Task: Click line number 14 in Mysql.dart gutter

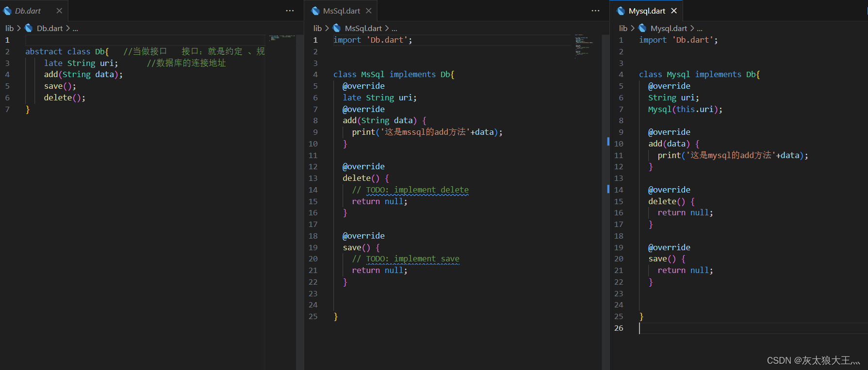Action: [619, 190]
